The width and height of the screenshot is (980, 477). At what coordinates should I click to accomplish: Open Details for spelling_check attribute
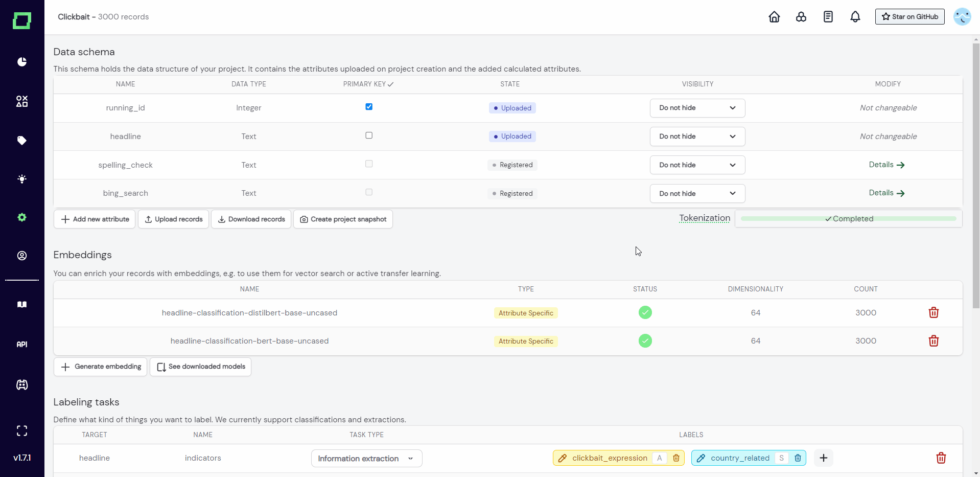(x=887, y=165)
